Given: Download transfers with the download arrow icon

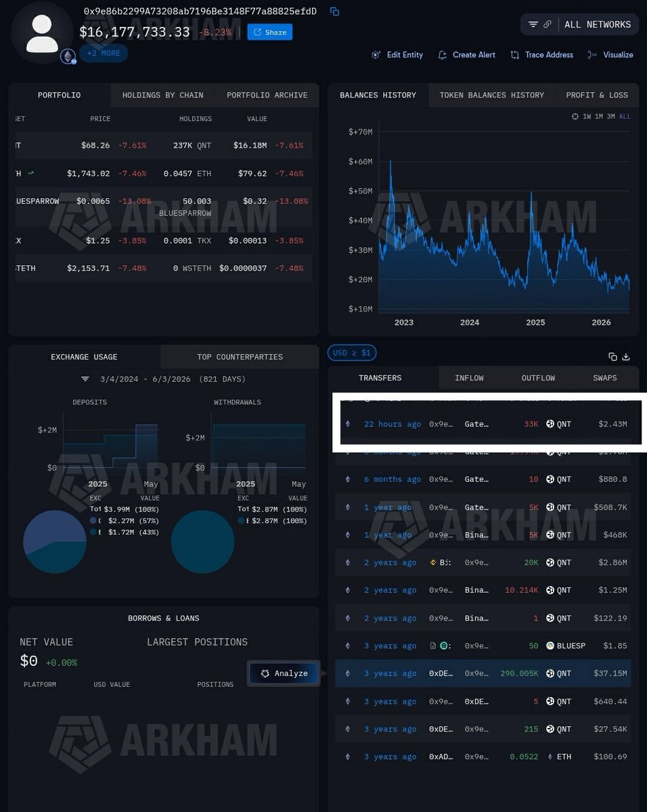Looking at the screenshot, I should tap(626, 357).
